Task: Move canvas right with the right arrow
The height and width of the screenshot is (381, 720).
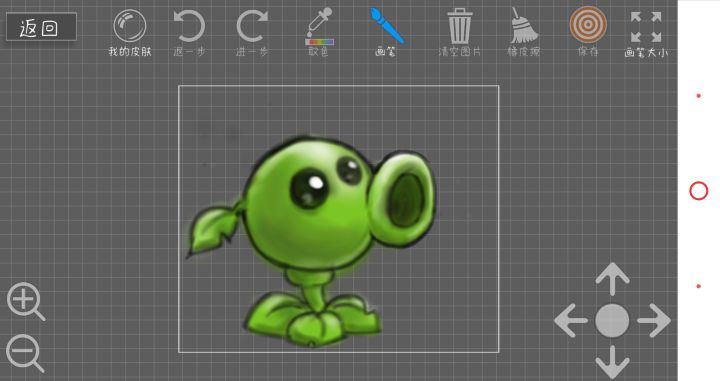Action: [x=654, y=320]
